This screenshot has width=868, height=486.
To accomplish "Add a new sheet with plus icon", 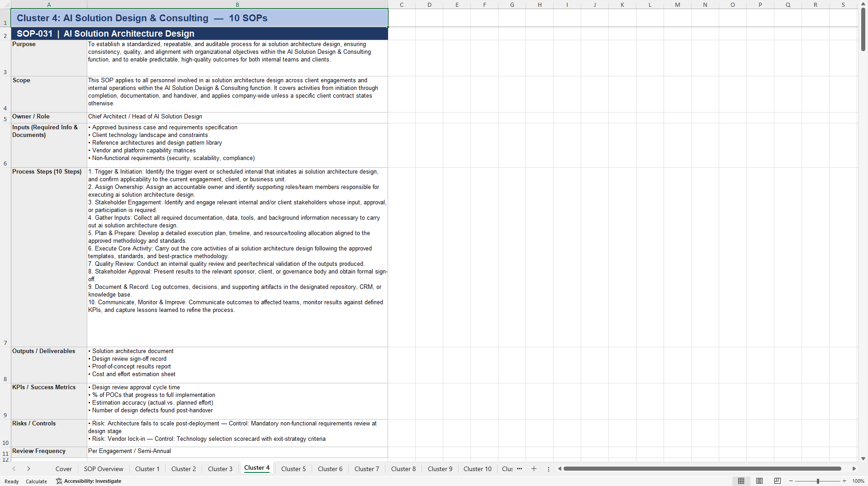I will [x=534, y=469].
